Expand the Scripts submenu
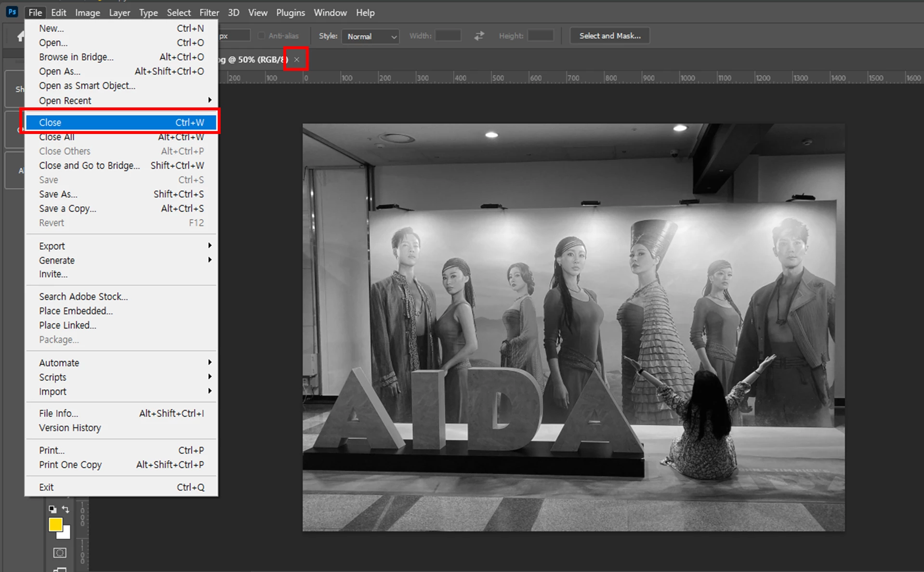 121,377
